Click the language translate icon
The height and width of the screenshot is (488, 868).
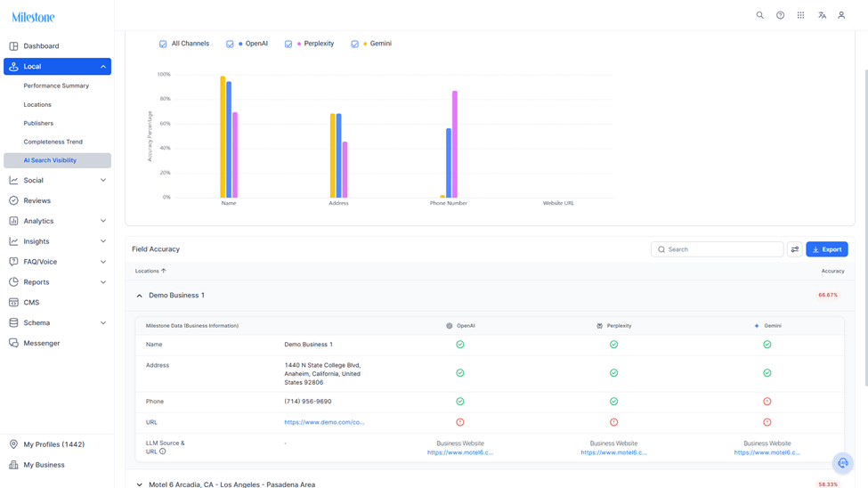[822, 15]
